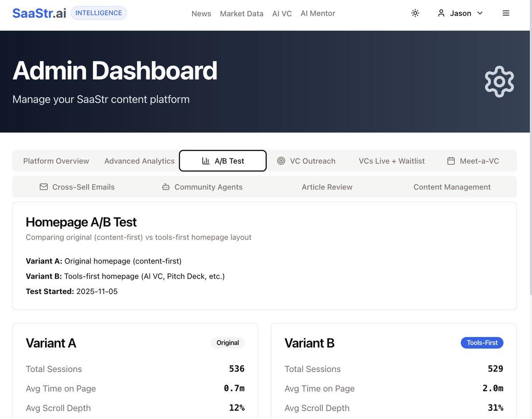Viewport: 532px width, 419px height.
Task: Click the calendar icon beside Meet-a-VC
Action: (450, 161)
